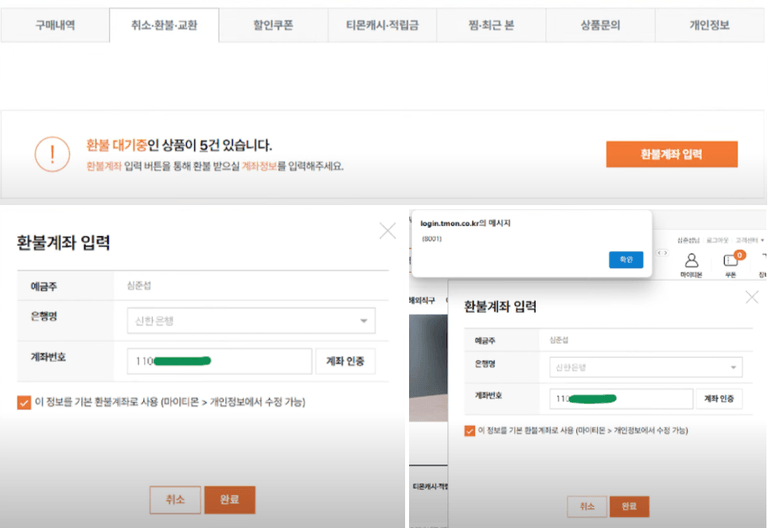Screen dimensions: 768x528
Task: Close the right 환불계좌 입력 dialog with X
Action: coord(752,297)
